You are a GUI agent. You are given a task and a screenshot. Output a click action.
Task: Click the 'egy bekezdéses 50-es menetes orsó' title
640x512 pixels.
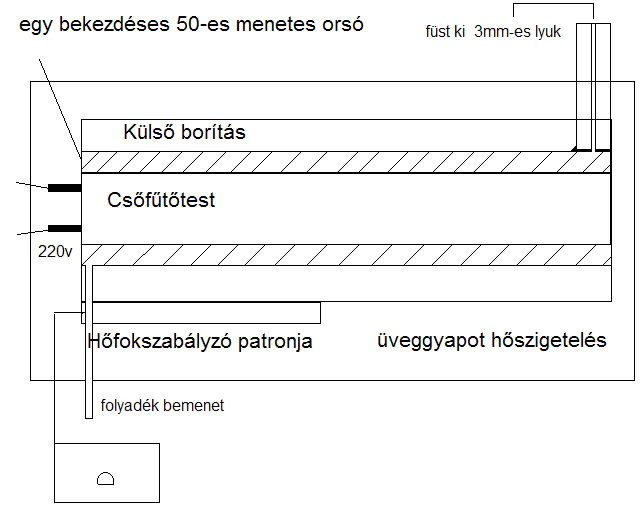[186, 21]
